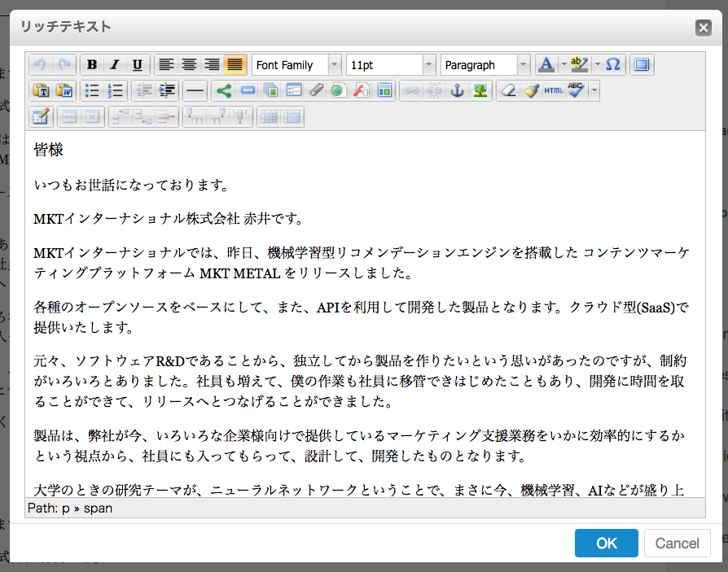The image size is (728, 572).
Task: Expand the text color picker arrow
Action: (x=564, y=65)
